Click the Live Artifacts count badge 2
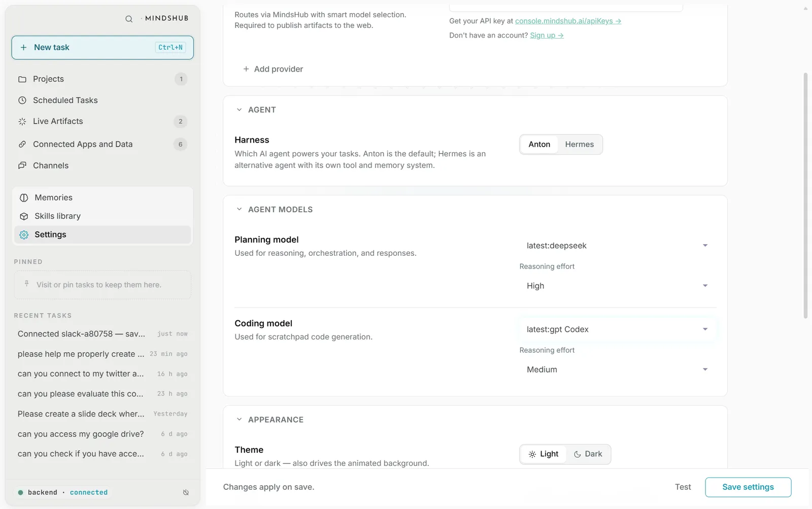The width and height of the screenshot is (812, 509). tap(180, 121)
